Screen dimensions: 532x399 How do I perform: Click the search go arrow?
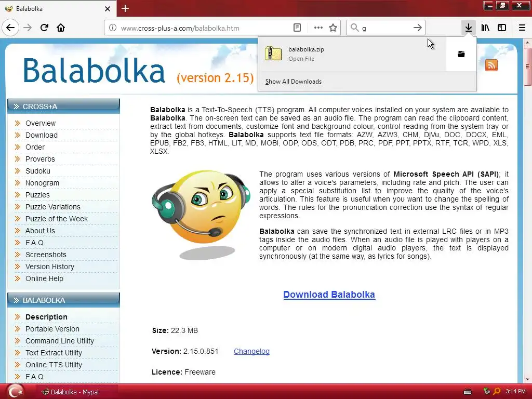[418, 28]
